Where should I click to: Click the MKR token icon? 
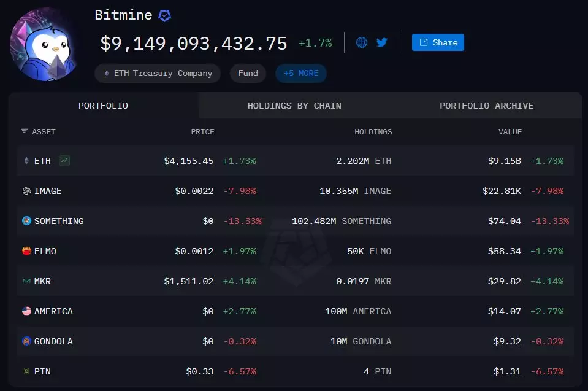pos(26,281)
